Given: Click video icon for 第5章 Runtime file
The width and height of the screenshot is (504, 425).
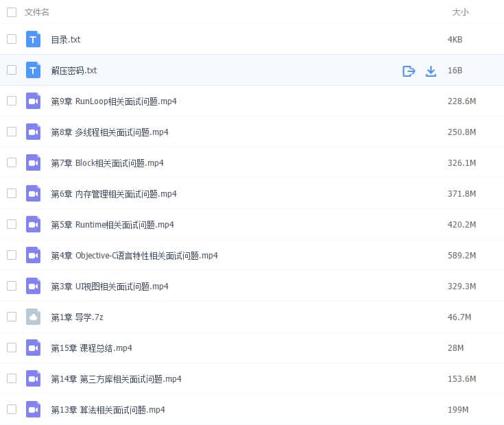Looking at the screenshot, I should 33,224.
